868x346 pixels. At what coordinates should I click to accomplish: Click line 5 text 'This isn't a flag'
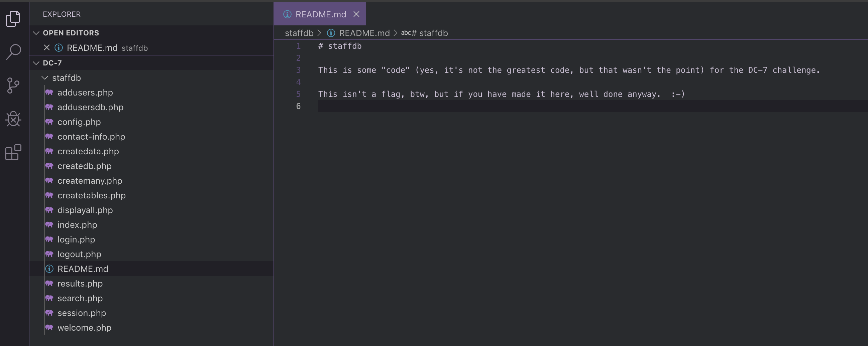click(x=502, y=94)
